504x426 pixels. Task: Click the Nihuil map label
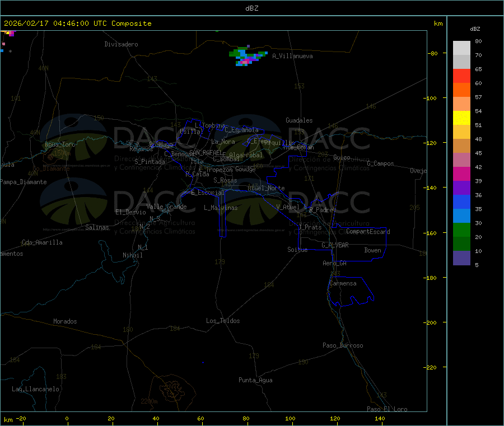[133, 255]
